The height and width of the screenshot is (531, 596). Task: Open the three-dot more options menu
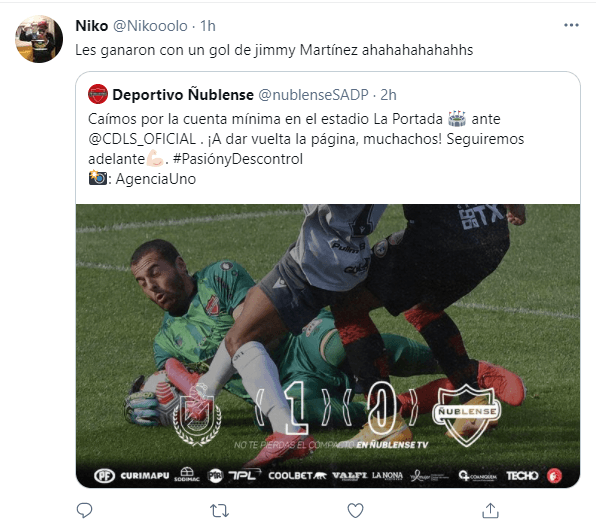tap(571, 25)
